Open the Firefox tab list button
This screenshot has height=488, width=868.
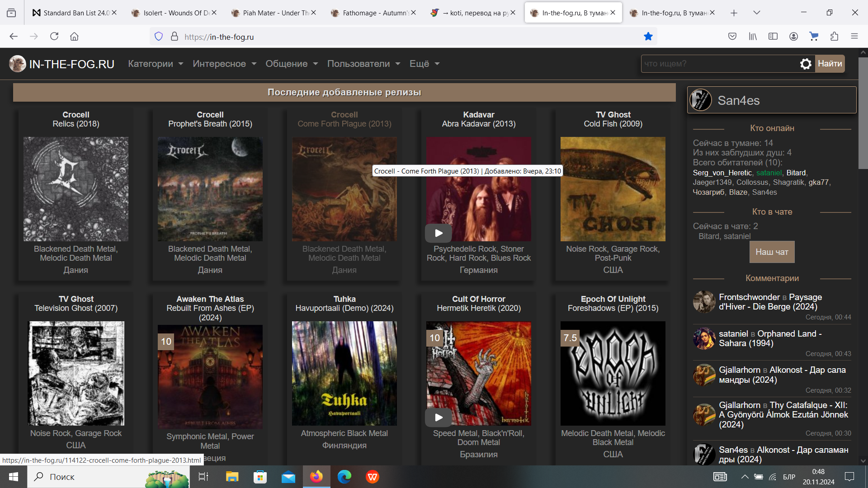11,13
